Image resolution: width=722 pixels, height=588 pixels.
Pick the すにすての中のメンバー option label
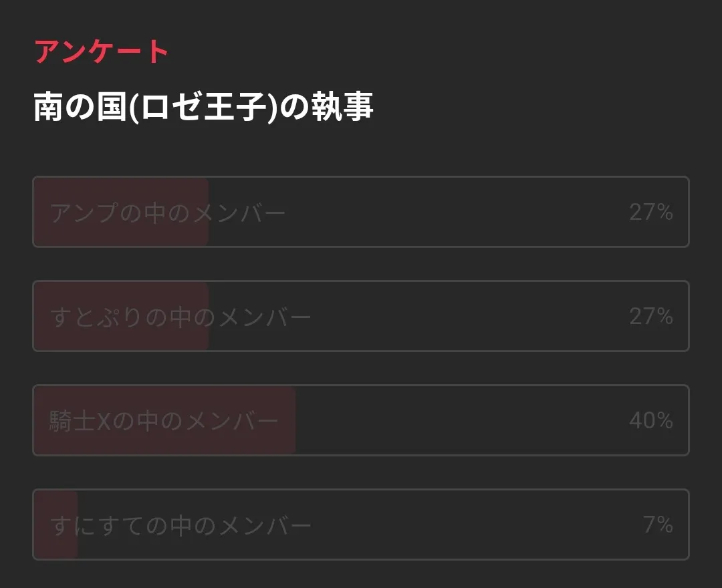click(180, 526)
